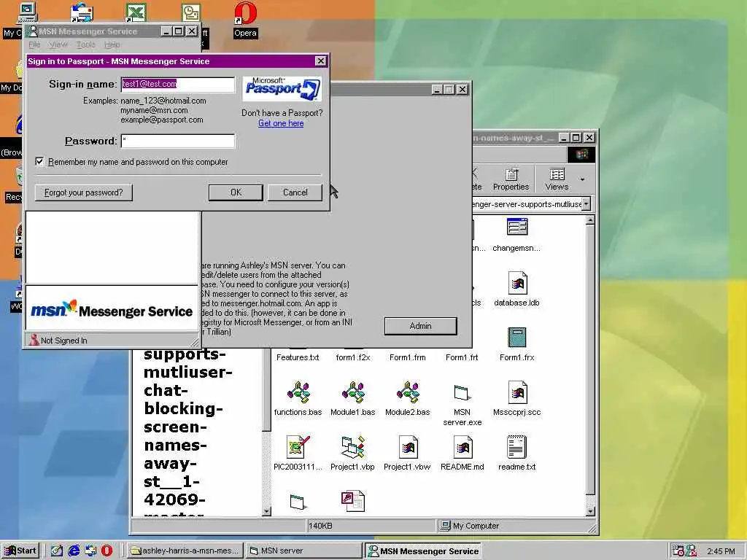Open the Help menu in MSN Messenger

112,44
